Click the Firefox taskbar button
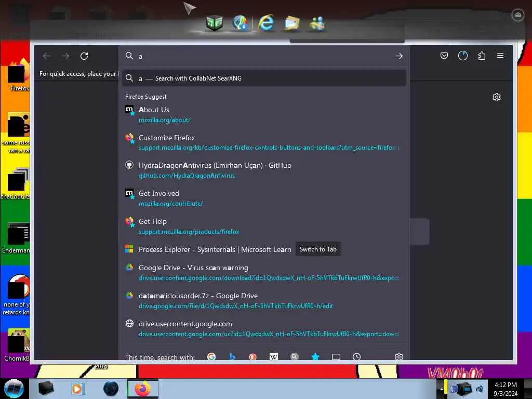 (143, 389)
